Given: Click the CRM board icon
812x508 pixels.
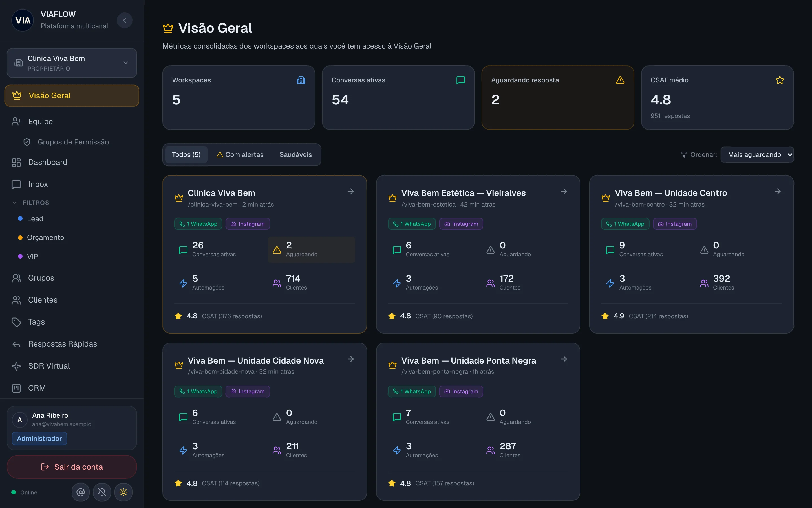Looking at the screenshot, I should (16, 388).
